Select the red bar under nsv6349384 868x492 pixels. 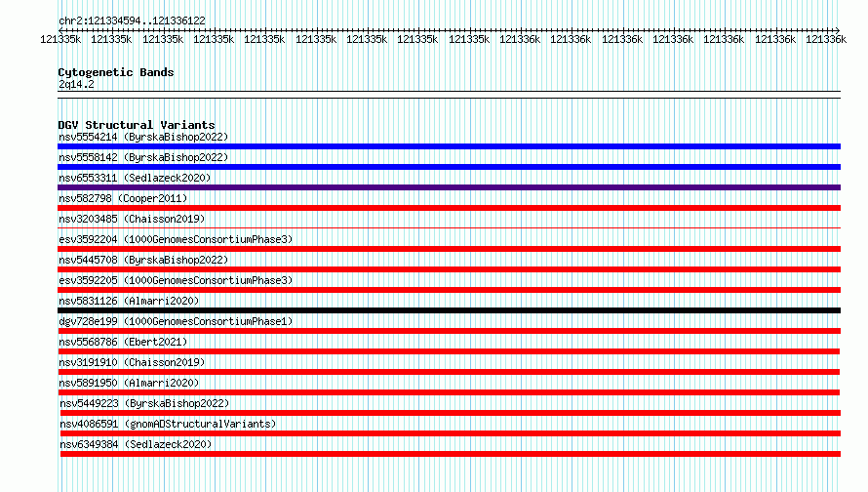click(450, 454)
